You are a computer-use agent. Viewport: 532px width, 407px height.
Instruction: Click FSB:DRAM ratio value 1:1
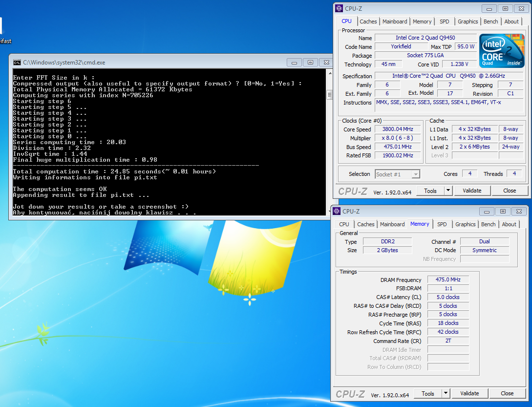pyautogui.click(x=448, y=288)
